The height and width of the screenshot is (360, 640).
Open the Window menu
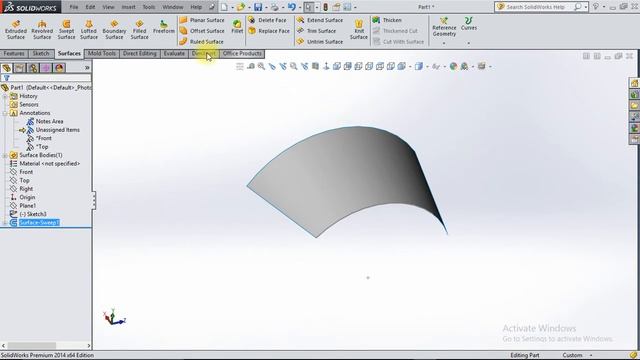point(173,7)
